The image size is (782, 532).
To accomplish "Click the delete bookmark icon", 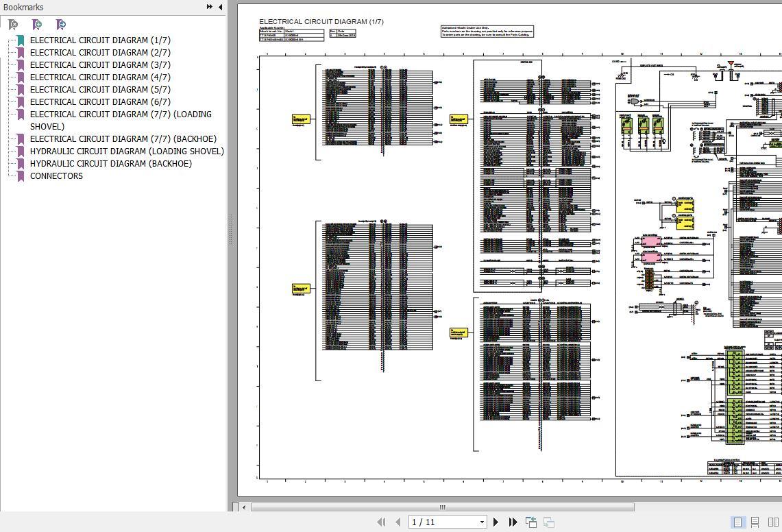I will point(13,25).
